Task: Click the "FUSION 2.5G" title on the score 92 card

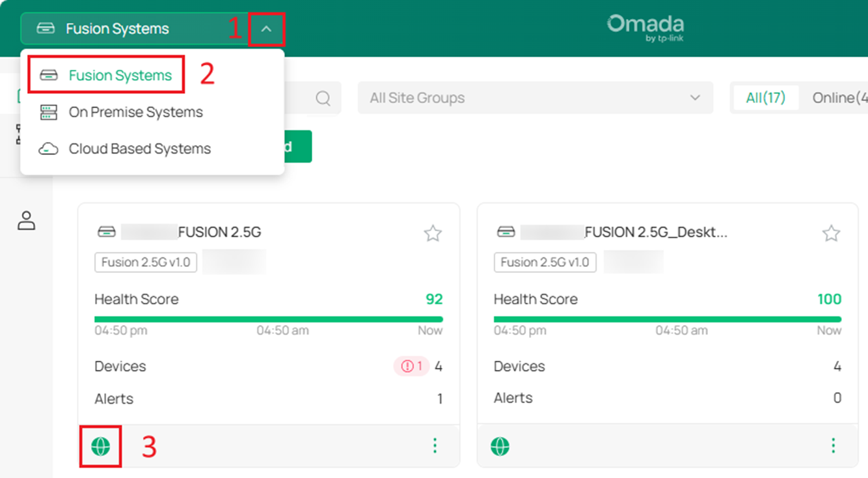Action: [x=219, y=232]
